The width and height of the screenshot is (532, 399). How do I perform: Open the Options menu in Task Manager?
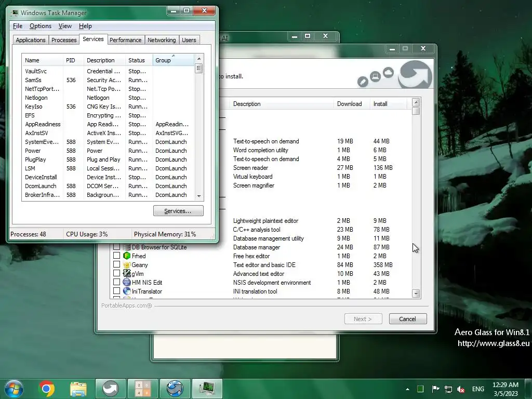click(40, 26)
